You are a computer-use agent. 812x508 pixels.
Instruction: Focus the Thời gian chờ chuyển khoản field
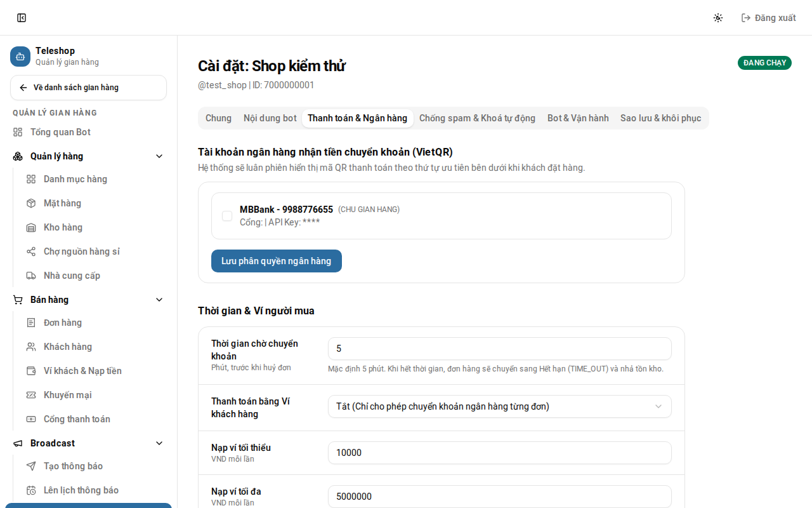[x=499, y=349]
